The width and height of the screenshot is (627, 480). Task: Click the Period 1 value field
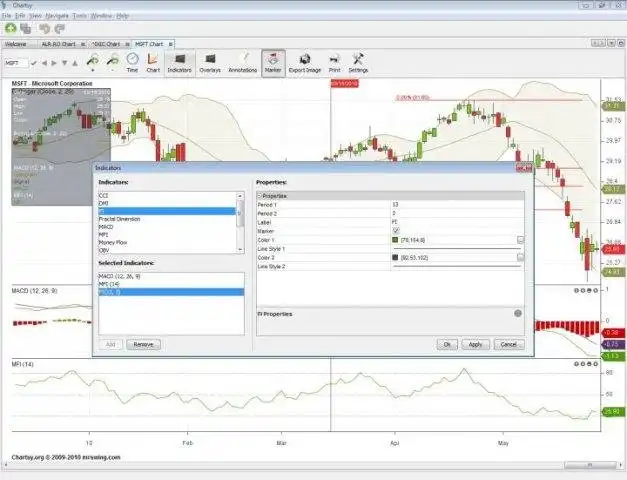(457, 205)
